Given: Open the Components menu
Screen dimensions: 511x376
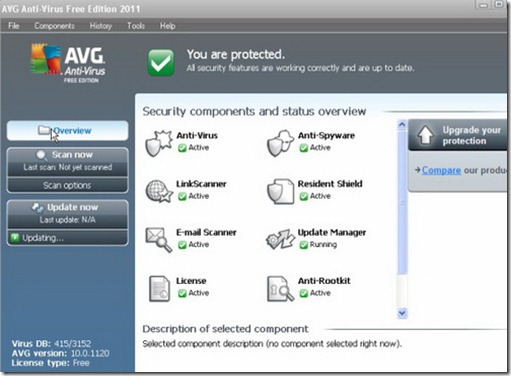Looking at the screenshot, I should pos(54,26).
